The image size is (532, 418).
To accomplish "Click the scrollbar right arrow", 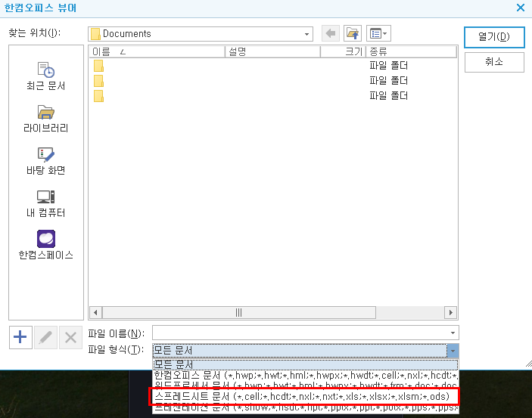I will tap(450, 313).
